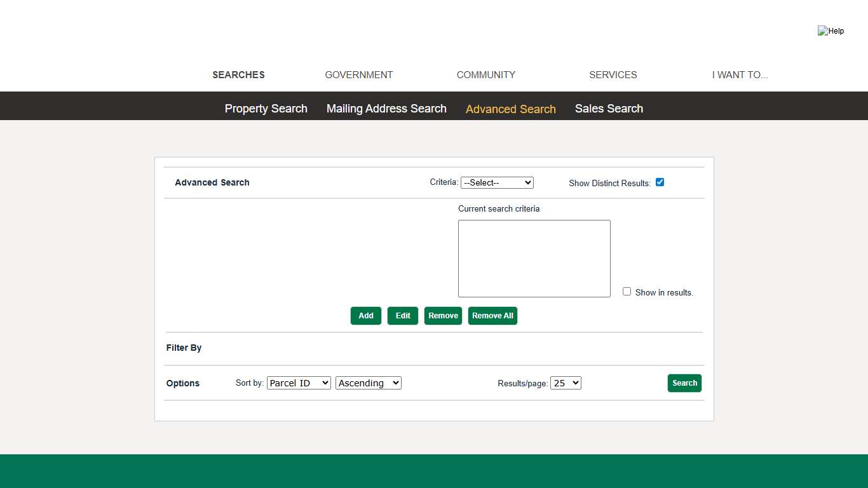868x488 pixels.
Task: Click inside the Current search criteria box
Action: (x=534, y=258)
